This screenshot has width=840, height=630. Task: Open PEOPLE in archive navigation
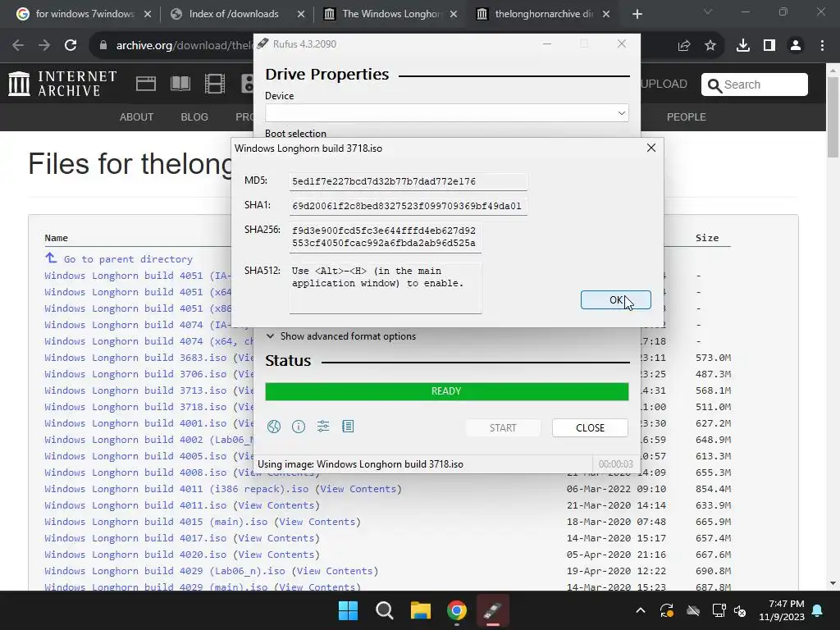[687, 116]
